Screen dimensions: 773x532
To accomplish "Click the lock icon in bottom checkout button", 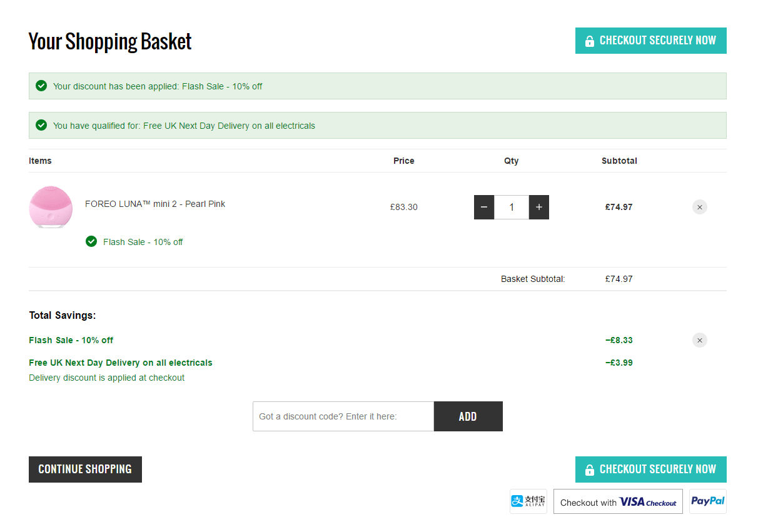I will 589,470.
